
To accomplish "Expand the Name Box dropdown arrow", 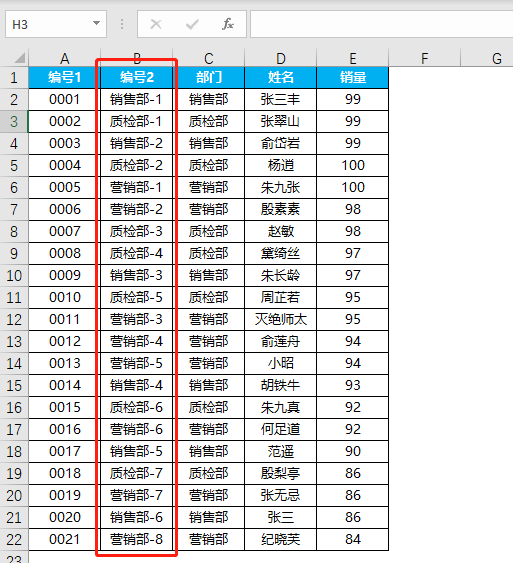I will click(96, 24).
